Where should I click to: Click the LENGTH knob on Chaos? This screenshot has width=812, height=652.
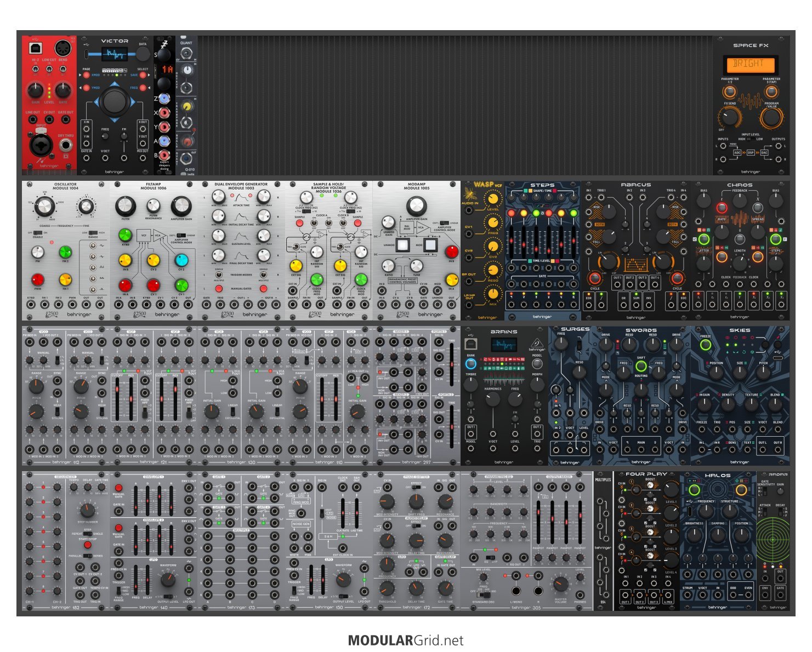740,263
